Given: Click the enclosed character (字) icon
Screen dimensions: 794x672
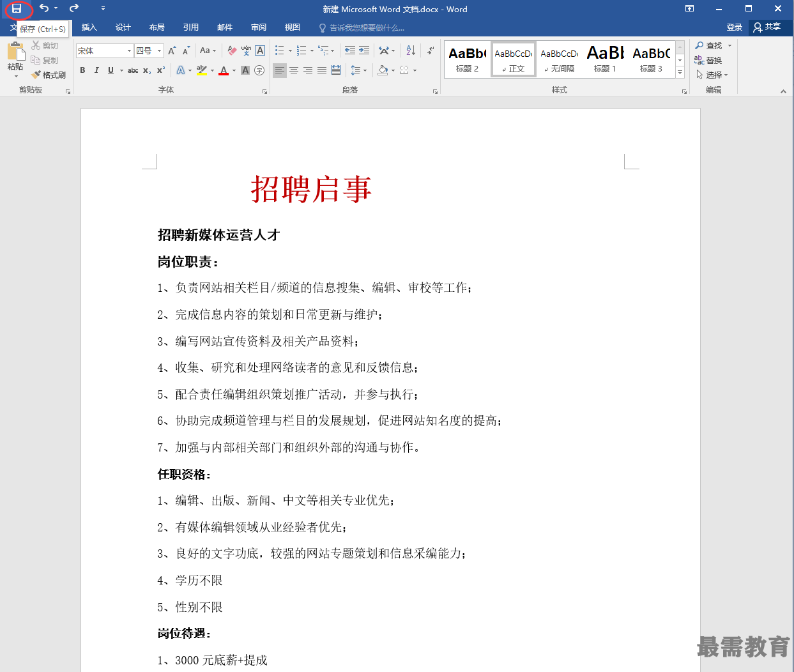Looking at the screenshot, I should (259, 70).
